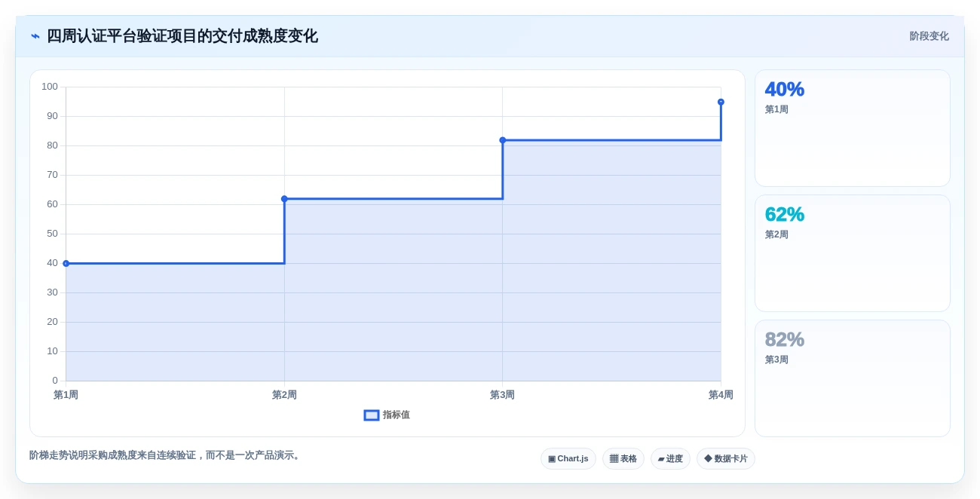980x499 pixels.
Task: Click the chart title 四周认证平台验证项目的交付成熟度变化
Action: click(x=182, y=36)
